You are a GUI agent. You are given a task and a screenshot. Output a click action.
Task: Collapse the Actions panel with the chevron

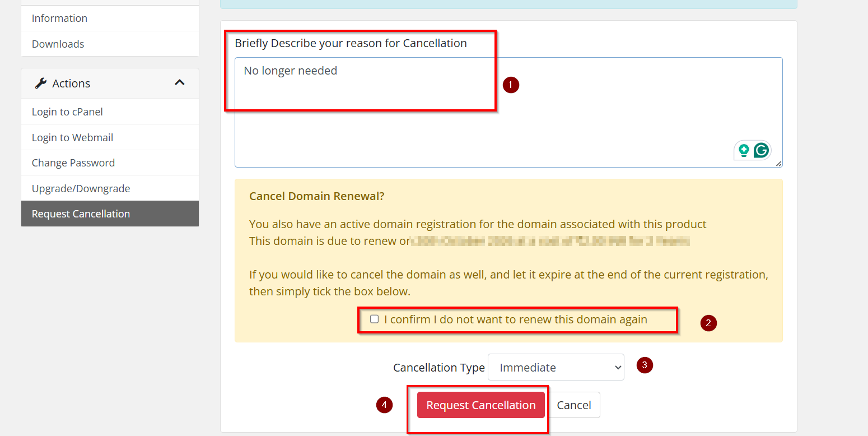(x=179, y=83)
